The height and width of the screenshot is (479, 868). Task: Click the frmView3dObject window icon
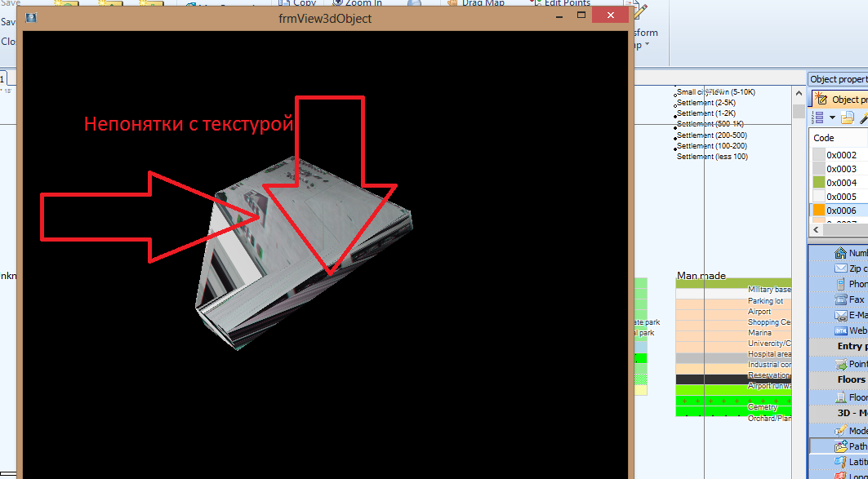tap(31, 17)
